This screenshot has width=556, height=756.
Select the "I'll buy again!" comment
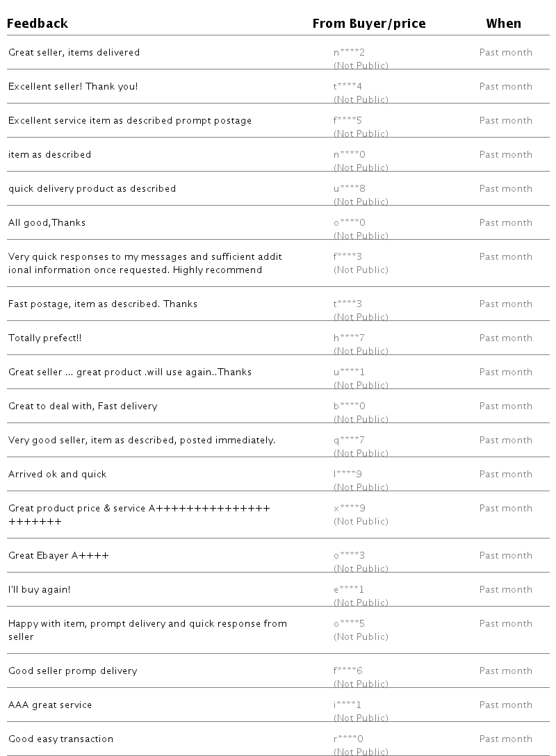(x=39, y=589)
